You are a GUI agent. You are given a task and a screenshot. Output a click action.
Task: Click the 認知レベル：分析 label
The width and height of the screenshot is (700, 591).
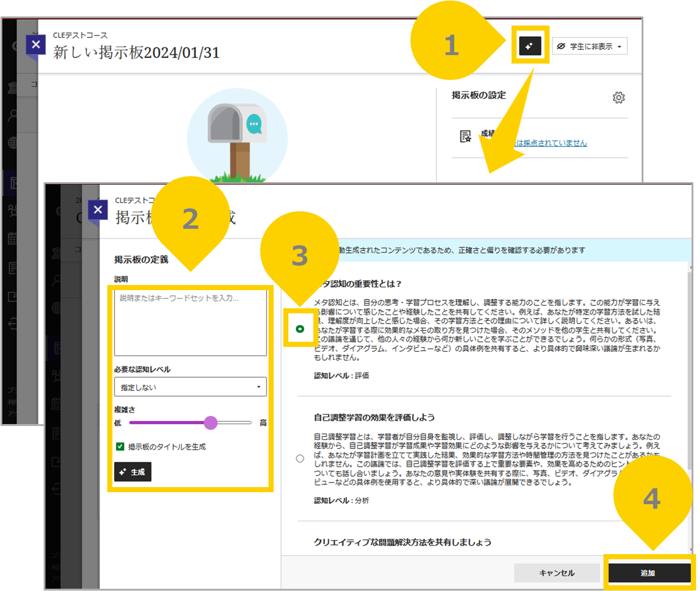click(341, 501)
